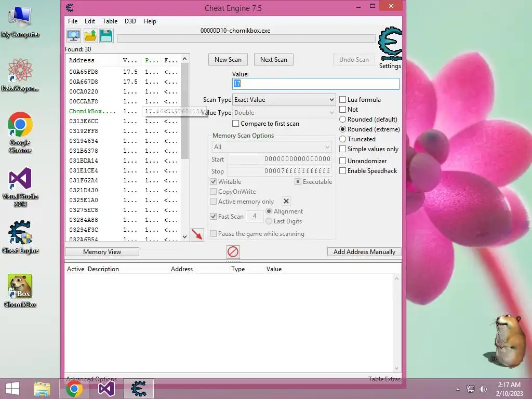532x399 pixels.
Task: Open the memory region All dropdown
Action: [x=271, y=147]
